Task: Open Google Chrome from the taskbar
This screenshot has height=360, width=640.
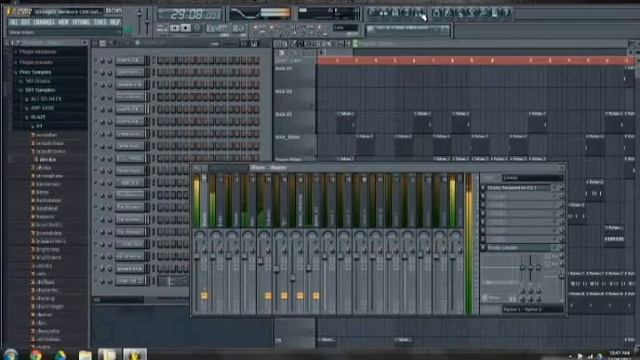Action: pos(36,354)
